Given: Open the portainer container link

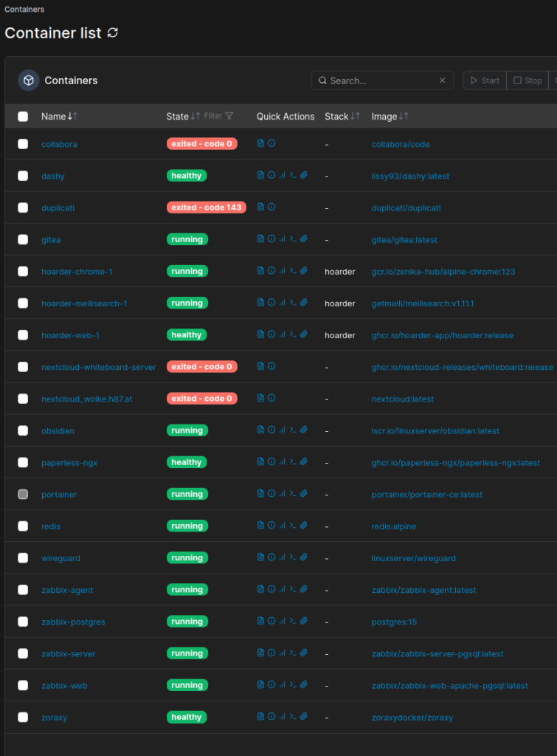Looking at the screenshot, I should click(59, 495).
